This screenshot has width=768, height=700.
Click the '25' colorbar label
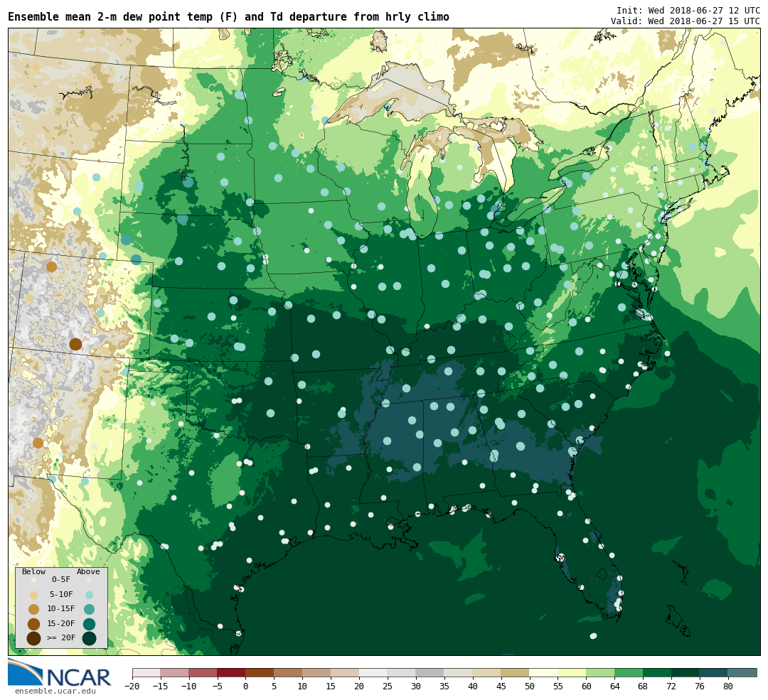388,686
